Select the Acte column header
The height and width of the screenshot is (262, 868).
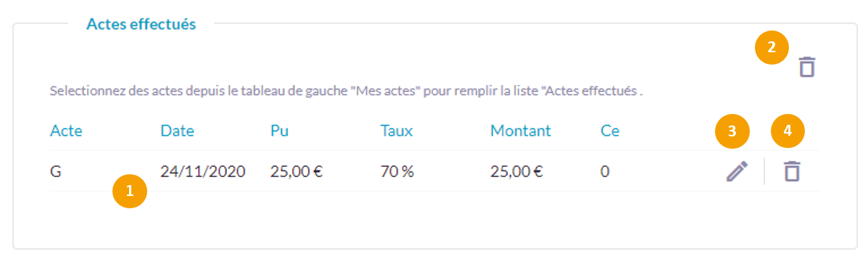(65, 131)
